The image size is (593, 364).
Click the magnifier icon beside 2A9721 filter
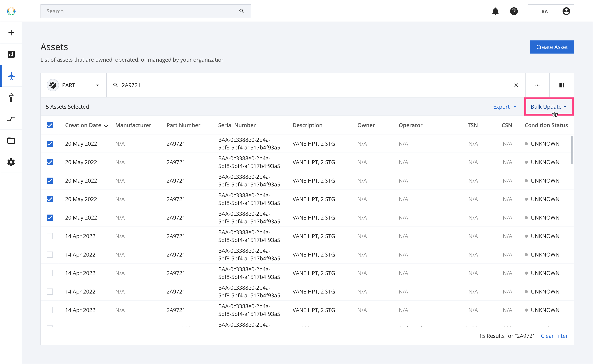(116, 85)
